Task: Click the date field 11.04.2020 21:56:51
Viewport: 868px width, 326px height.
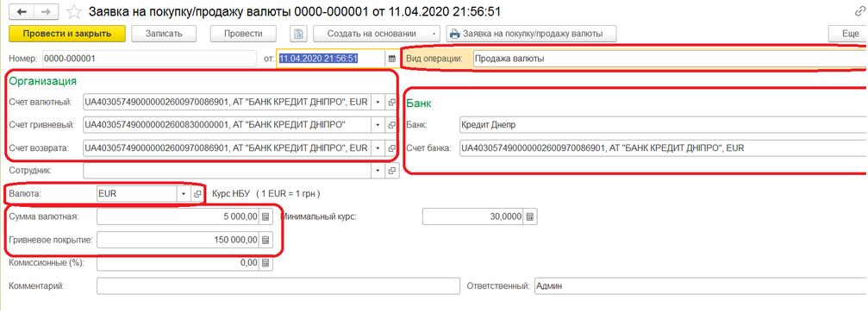Action: point(331,59)
